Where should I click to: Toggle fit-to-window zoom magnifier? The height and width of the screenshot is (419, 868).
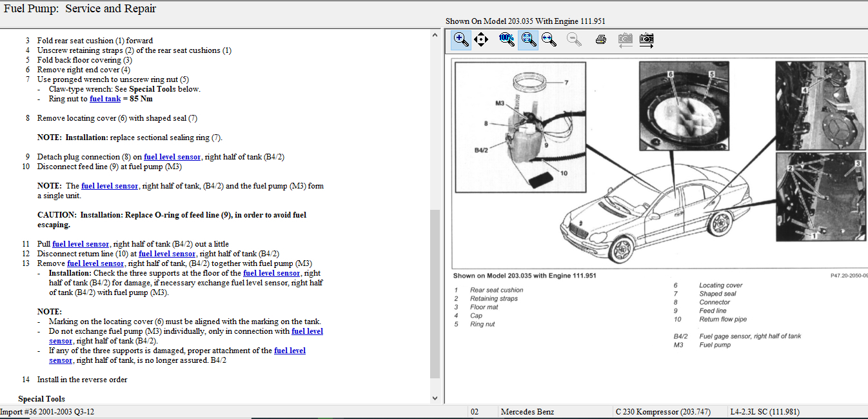(x=529, y=39)
